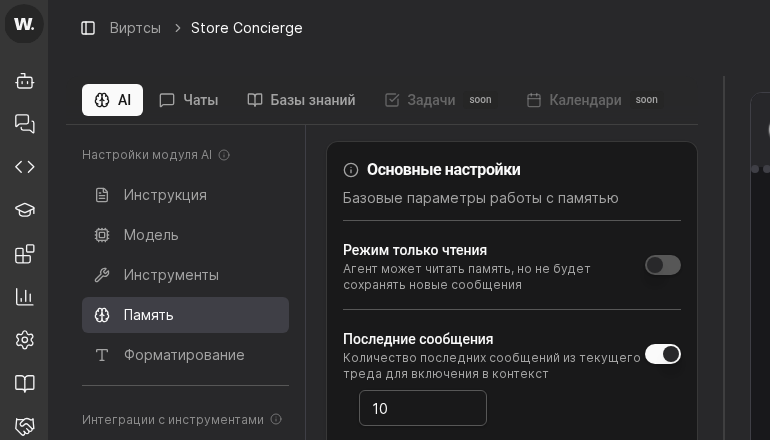
Task: Open the robot agents icon in sidebar
Action: coord(25,81)
